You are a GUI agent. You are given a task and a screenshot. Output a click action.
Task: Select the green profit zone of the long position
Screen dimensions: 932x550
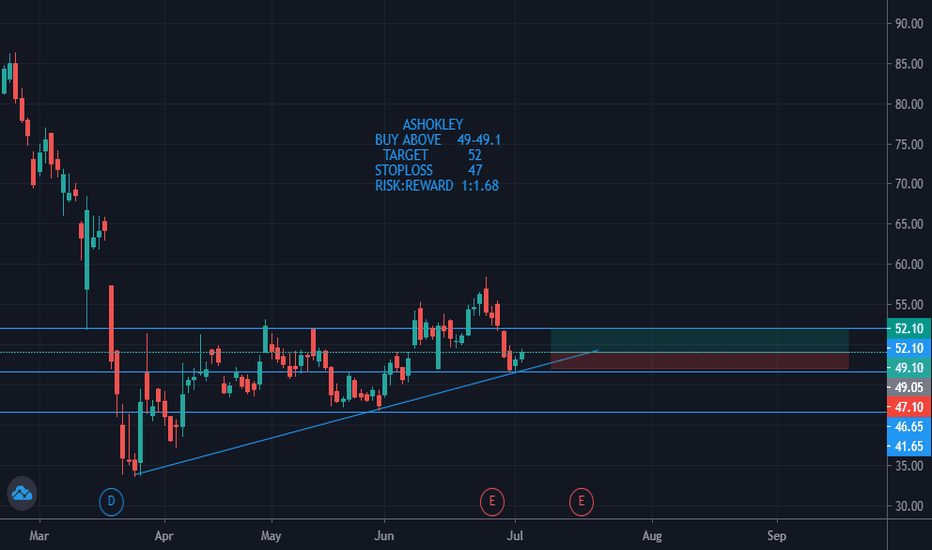click(700, 340)
